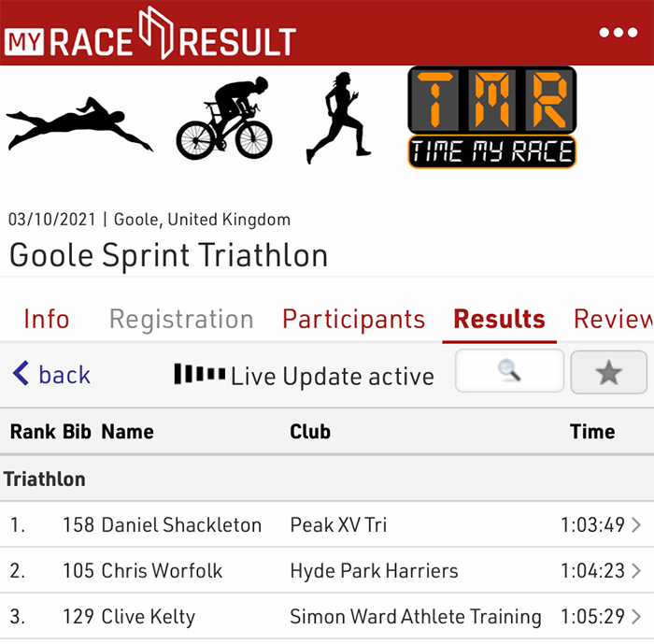Click the cyclist silhouette icon

click(223, 119)
